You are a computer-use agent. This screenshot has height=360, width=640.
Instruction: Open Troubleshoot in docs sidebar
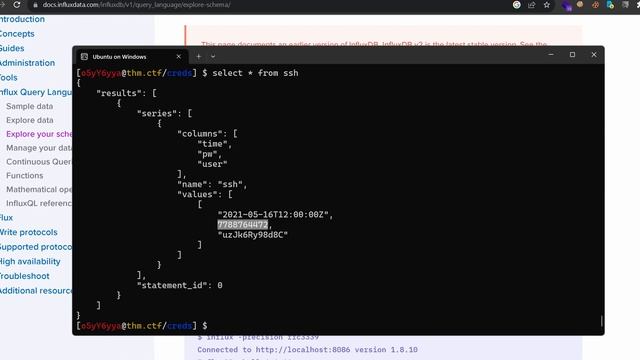pyautogui.click(x=24, y=276)
